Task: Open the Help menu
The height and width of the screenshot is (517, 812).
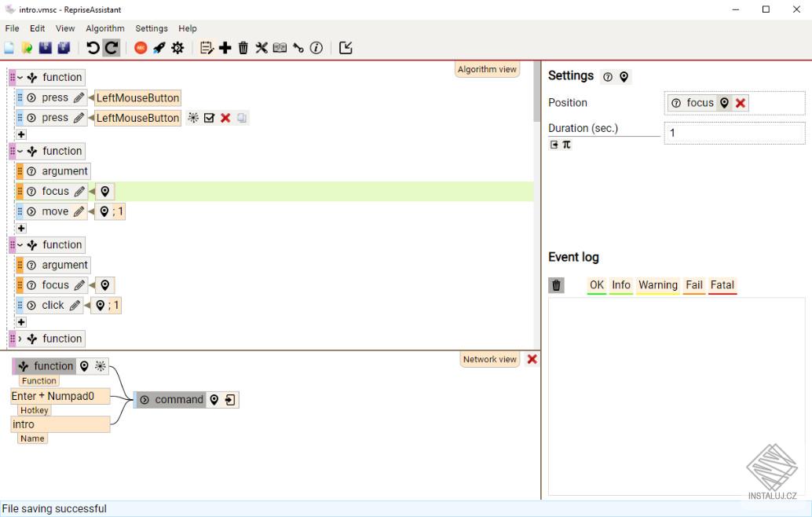Action: coord(188,28)
